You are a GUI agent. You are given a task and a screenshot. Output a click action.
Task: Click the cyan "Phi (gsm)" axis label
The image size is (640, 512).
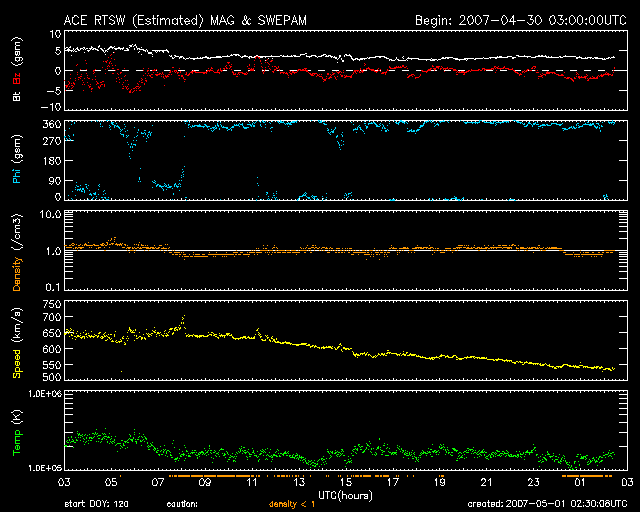(x=17, y=159)
